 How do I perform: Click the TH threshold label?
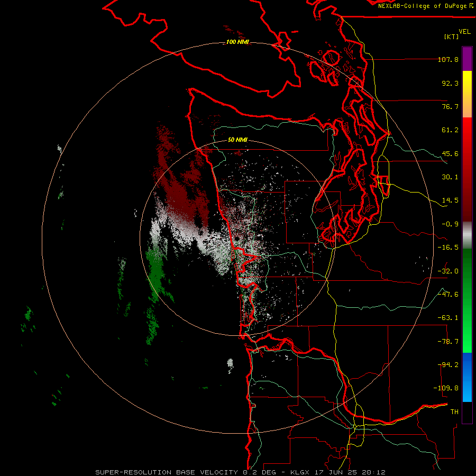pyautogui.click(x=454, y=412)
